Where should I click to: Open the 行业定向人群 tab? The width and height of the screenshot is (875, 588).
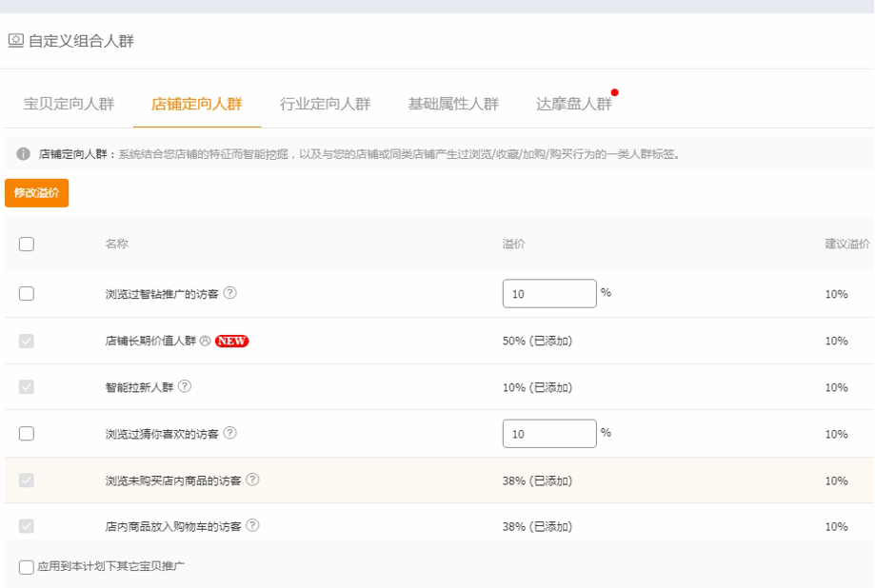[325, 105]
